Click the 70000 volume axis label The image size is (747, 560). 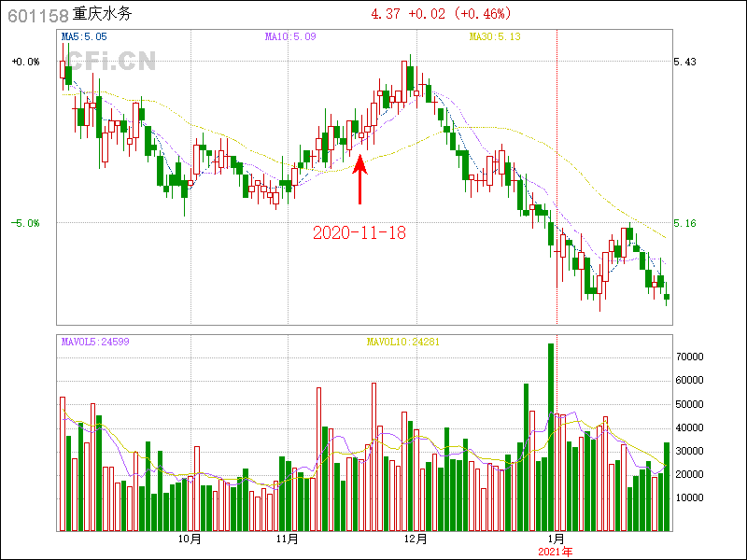(x=689, y=357)
